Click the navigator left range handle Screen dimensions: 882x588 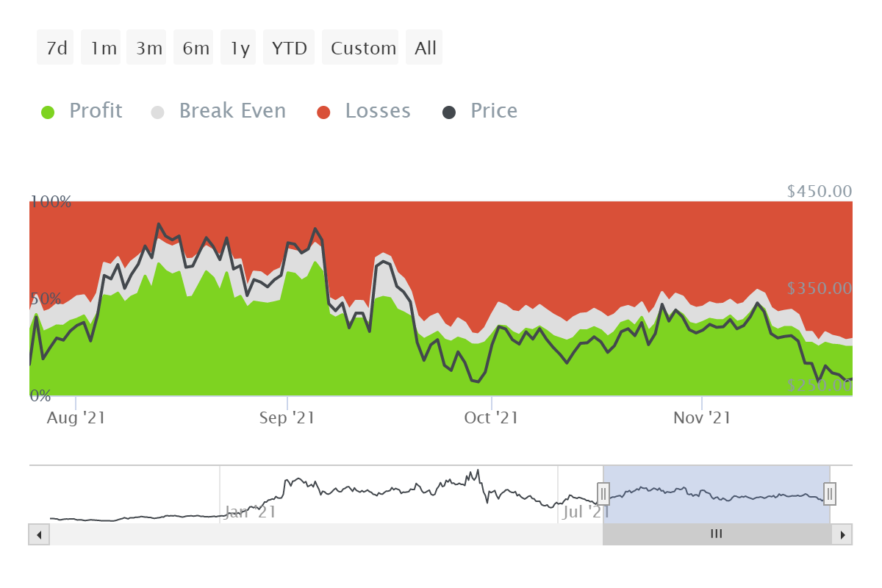(x=603, y=493)
